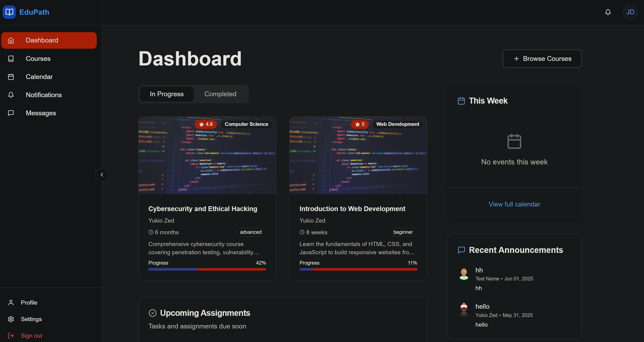Click the Sign out icon
Screen dimensions: 644x342
click(11, 336)
